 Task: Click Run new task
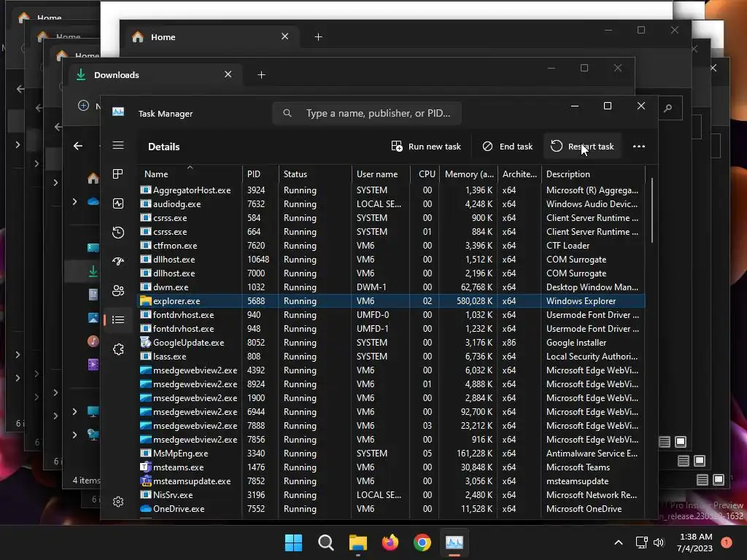pos(426,146)
